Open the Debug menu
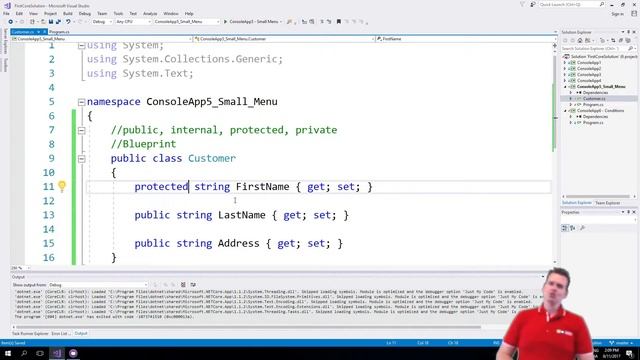 (x=84, y=13)
